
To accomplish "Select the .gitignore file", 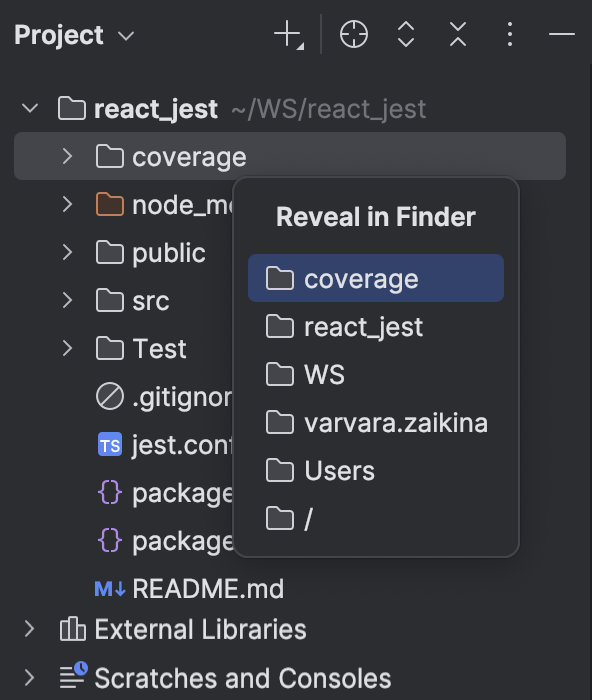I will (182, 397).
